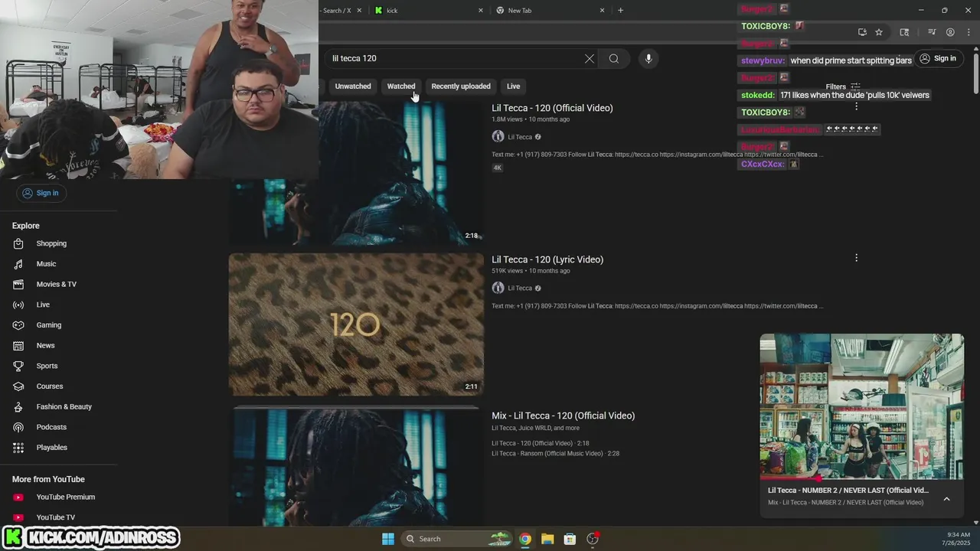Open YouTube TV from the sidebar
980x551 pixels.
click(x=55, y=517)
